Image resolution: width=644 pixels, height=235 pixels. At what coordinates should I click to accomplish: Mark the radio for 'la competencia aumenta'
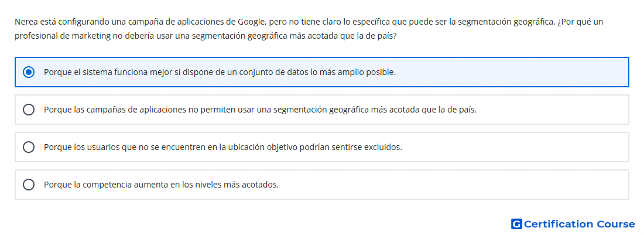pyautogui.click(x=29, y=185)
